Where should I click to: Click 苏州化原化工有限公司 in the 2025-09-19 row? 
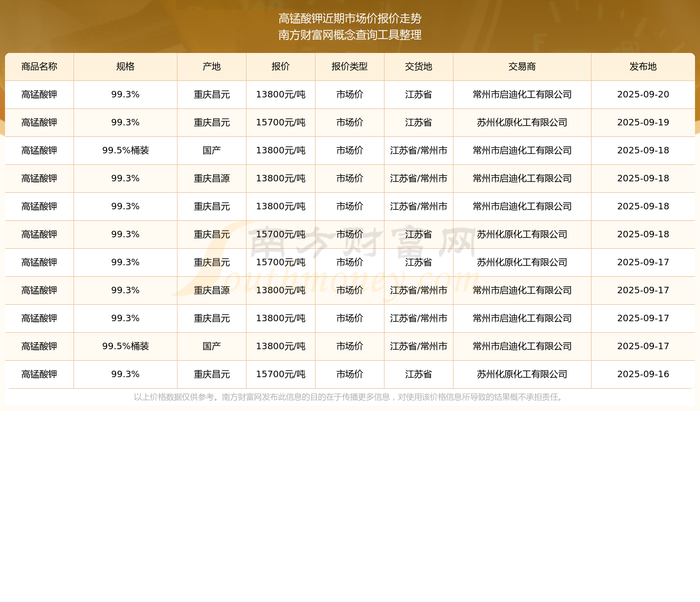click(522, 123)
